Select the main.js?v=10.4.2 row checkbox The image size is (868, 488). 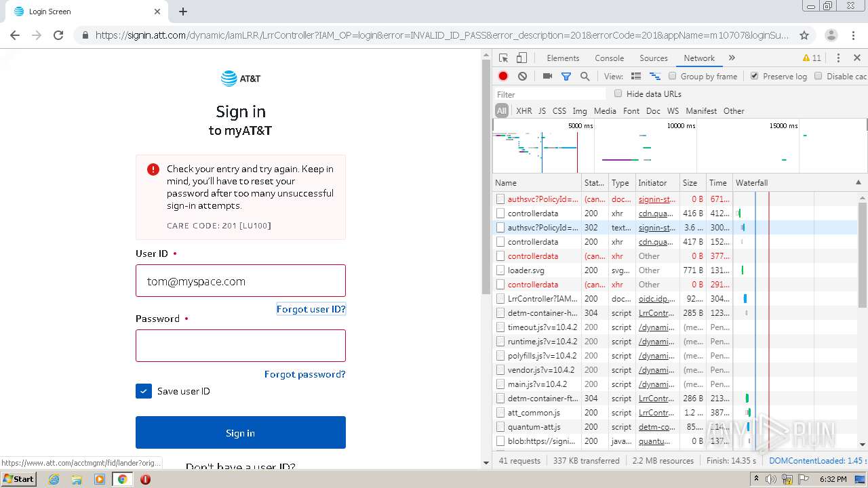tap(500, 384)
